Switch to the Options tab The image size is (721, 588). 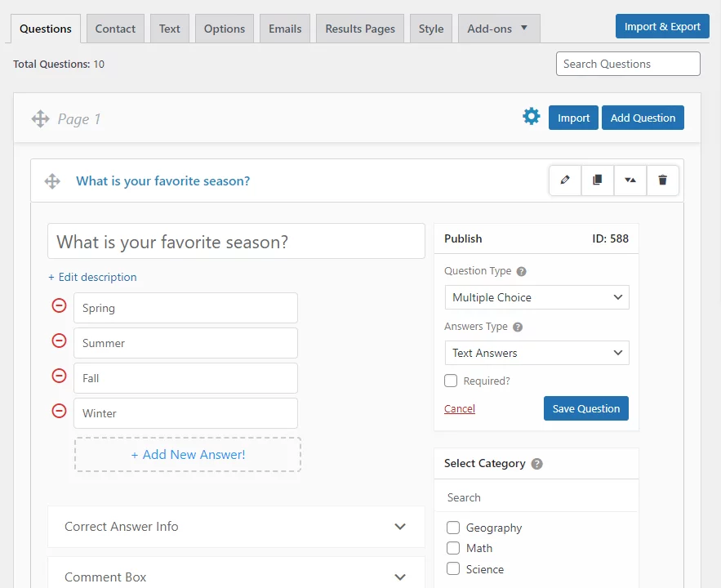[x=225, y=29]
